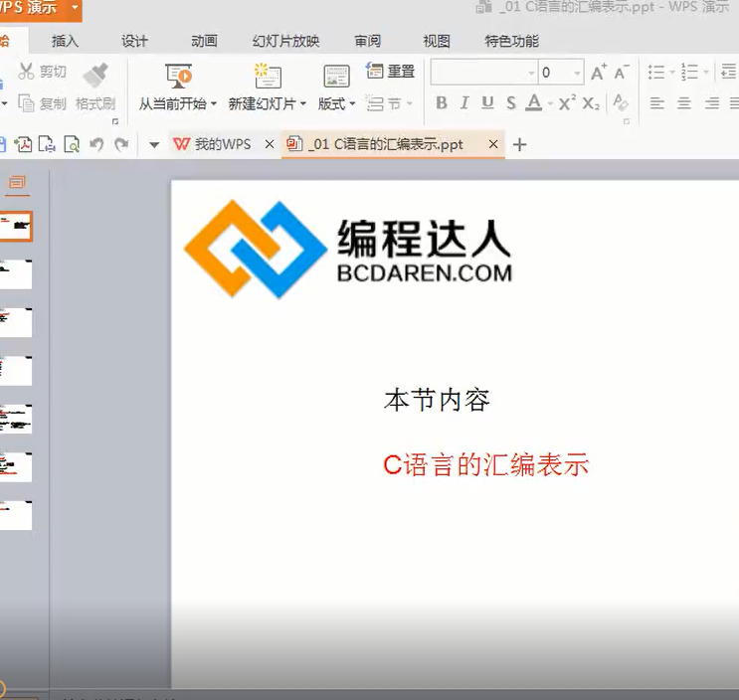Toggle text Shadow (S) formatting

511,102
